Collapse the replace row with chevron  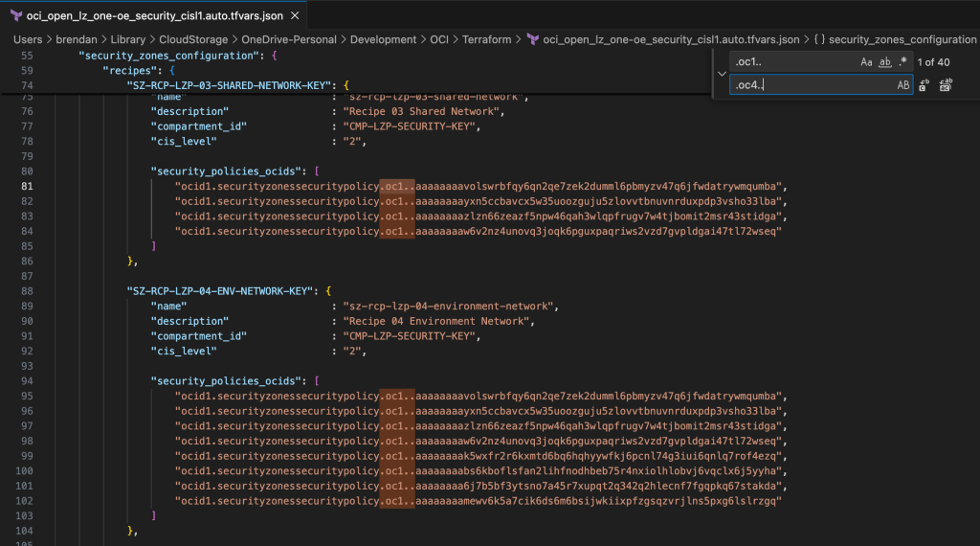[721, 74]
